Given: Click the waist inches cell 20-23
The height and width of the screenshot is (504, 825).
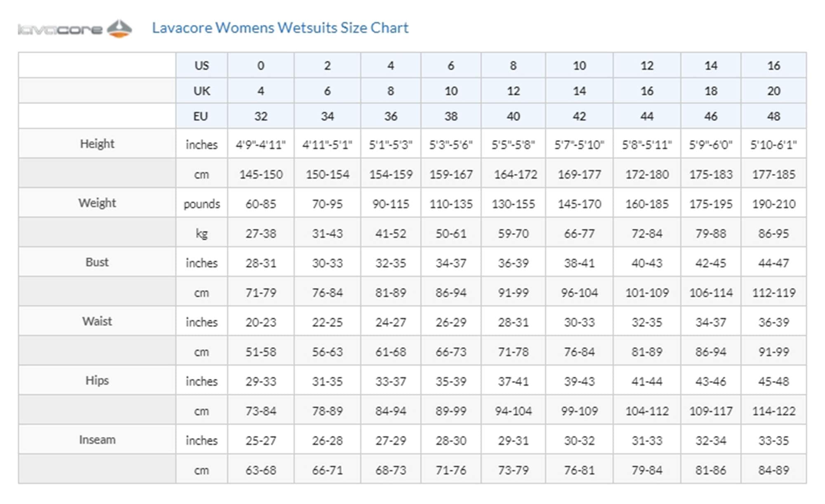Looking at the screenshot, I should (x=261, y=322).
